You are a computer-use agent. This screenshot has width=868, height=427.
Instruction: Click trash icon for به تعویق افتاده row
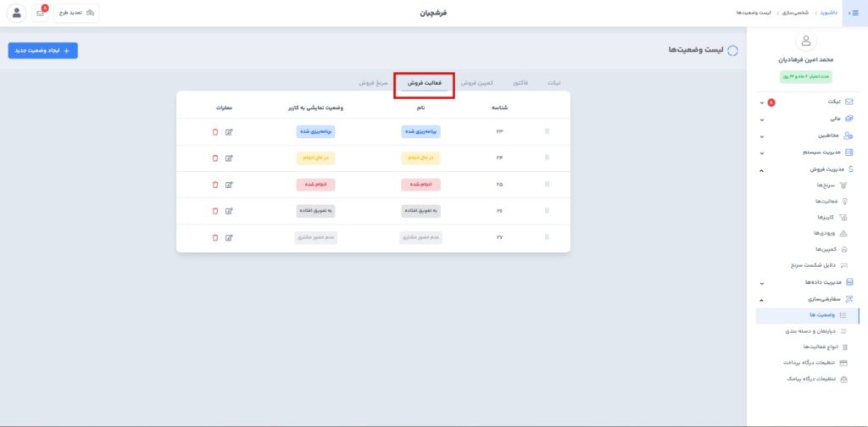pyautogui.click(x=215, y=210)
